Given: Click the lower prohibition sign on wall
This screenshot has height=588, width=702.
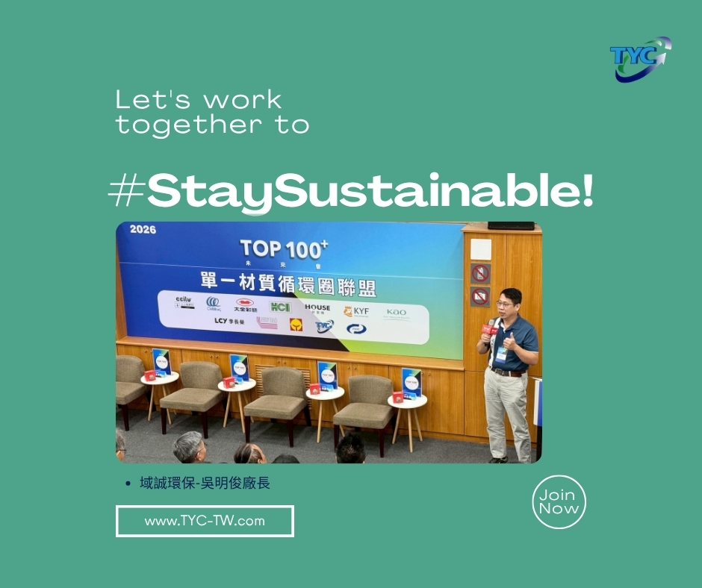Looking at the screenshot, I should [x=480, y=297].
